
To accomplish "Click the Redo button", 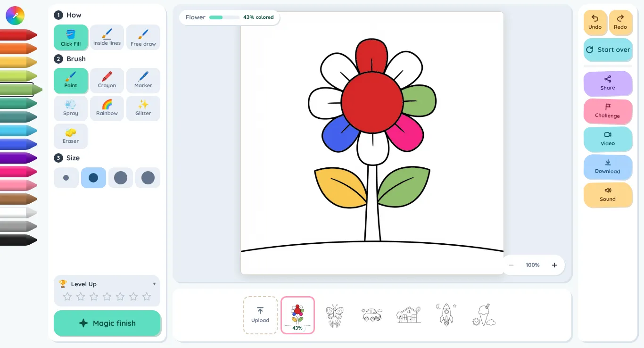I will tap(620, 22).
